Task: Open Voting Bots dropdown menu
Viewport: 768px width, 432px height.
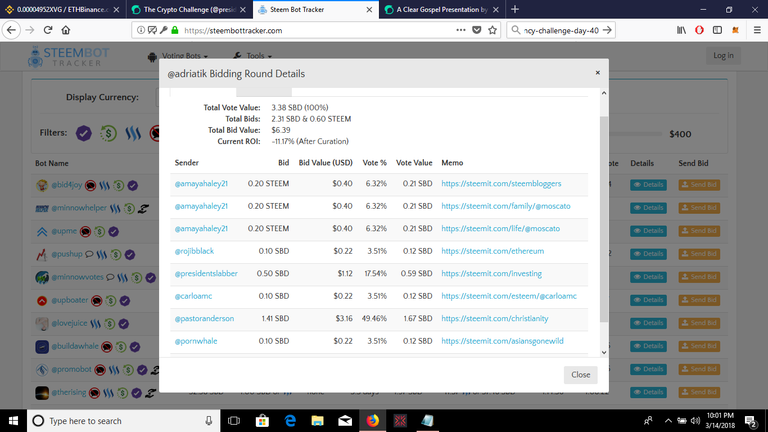Action: coord(179,56)
